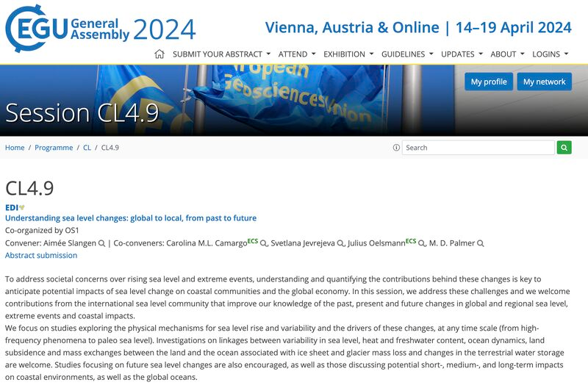Click the Vienna, Austria & Online date header

[x=418, y=28]
